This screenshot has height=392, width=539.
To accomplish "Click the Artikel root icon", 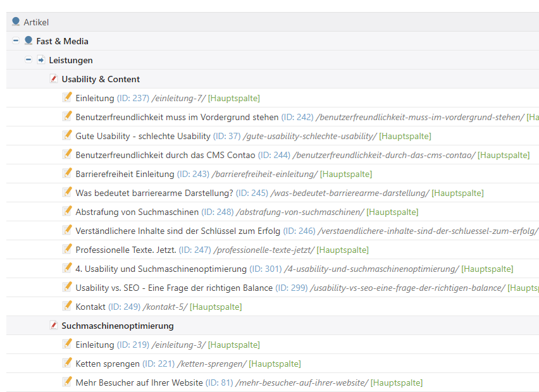I will 16,21.
